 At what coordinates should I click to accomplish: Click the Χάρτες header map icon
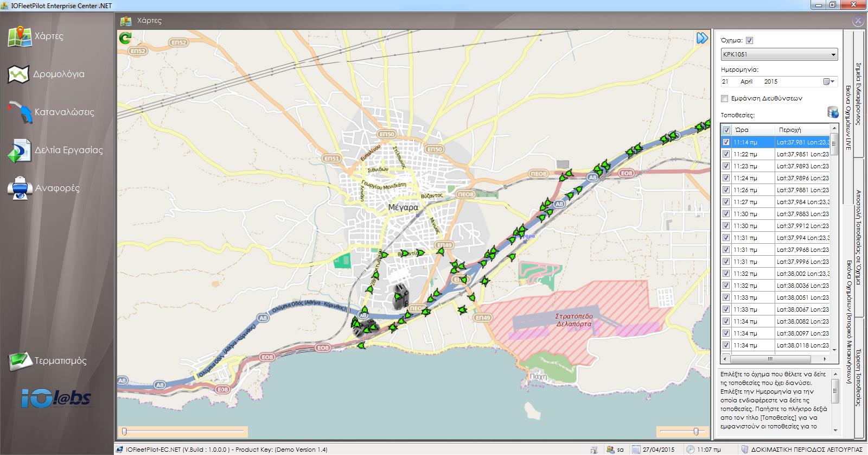[126, 21]
